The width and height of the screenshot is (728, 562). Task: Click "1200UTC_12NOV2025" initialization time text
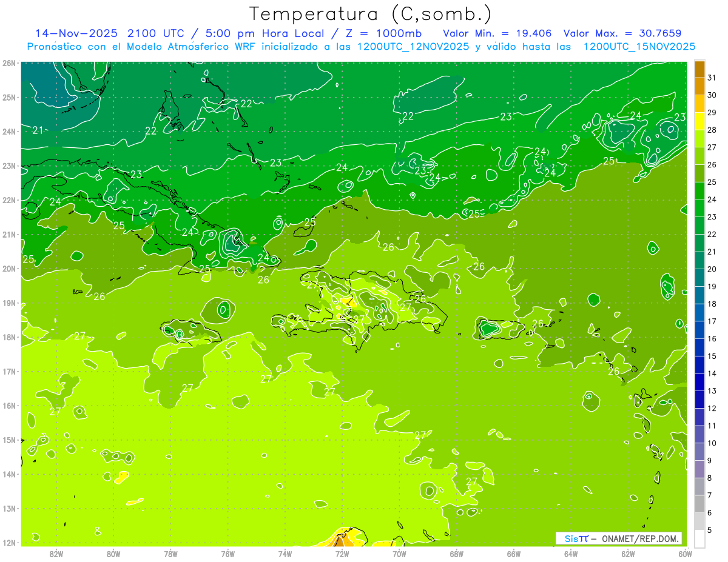(x=414, y=46)
